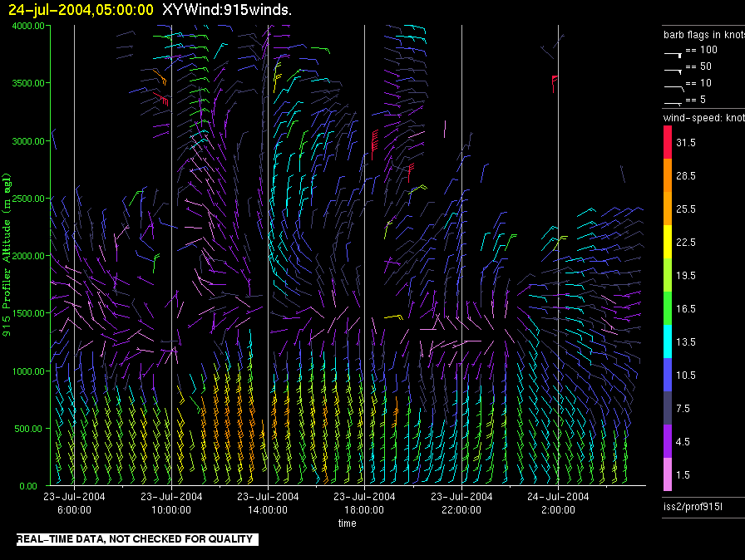Click the blue 10.5 knots color swatch

pos(667,375)
